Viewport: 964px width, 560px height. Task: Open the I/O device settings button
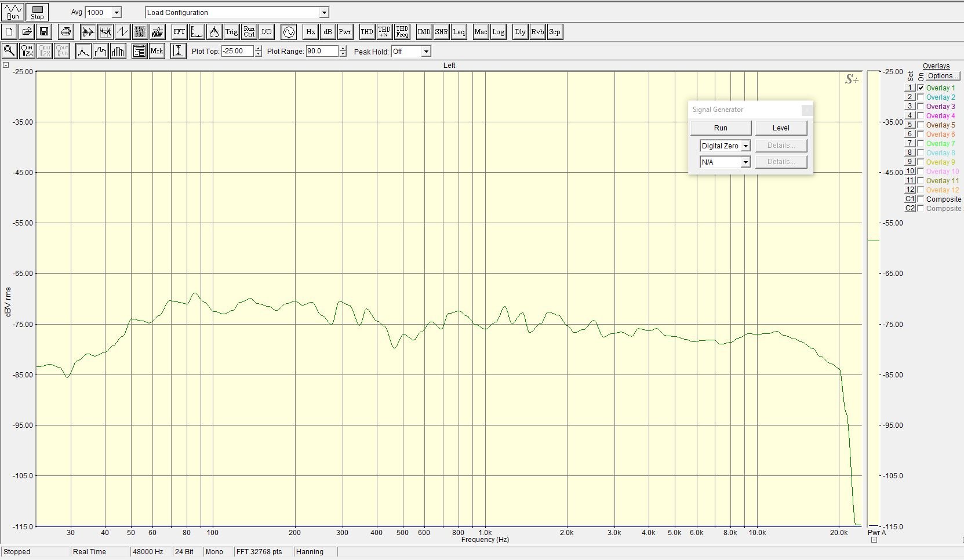click(266, 32)
